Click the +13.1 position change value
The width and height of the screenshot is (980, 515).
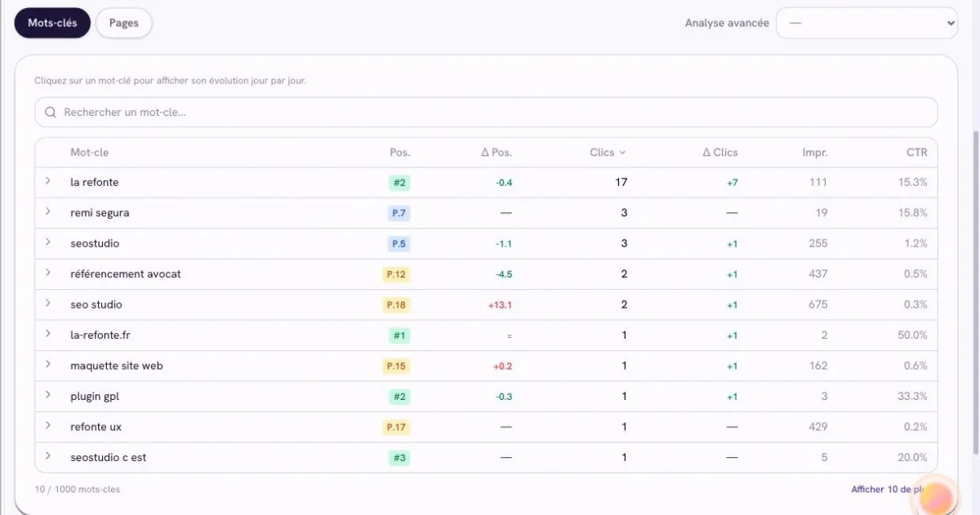pos(500,304)
